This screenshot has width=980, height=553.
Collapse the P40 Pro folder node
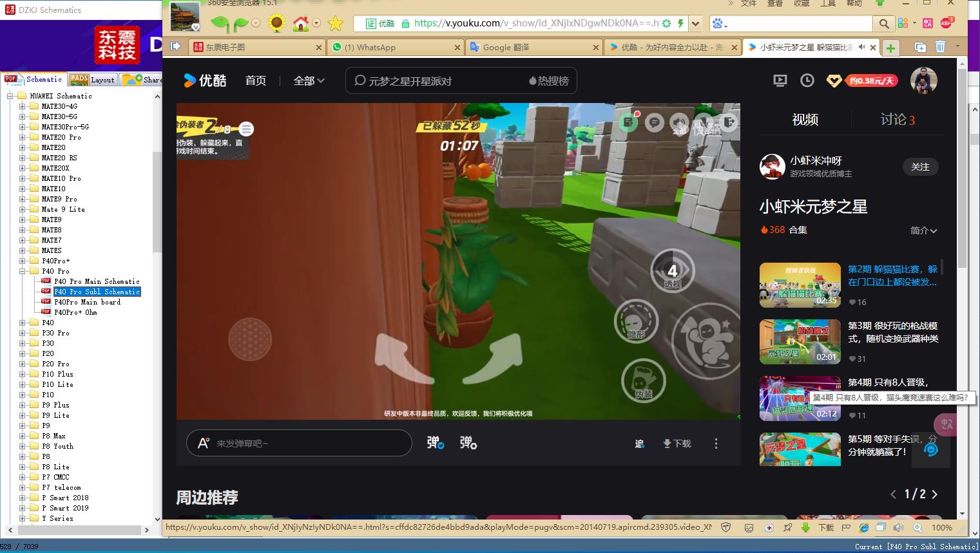22,271
